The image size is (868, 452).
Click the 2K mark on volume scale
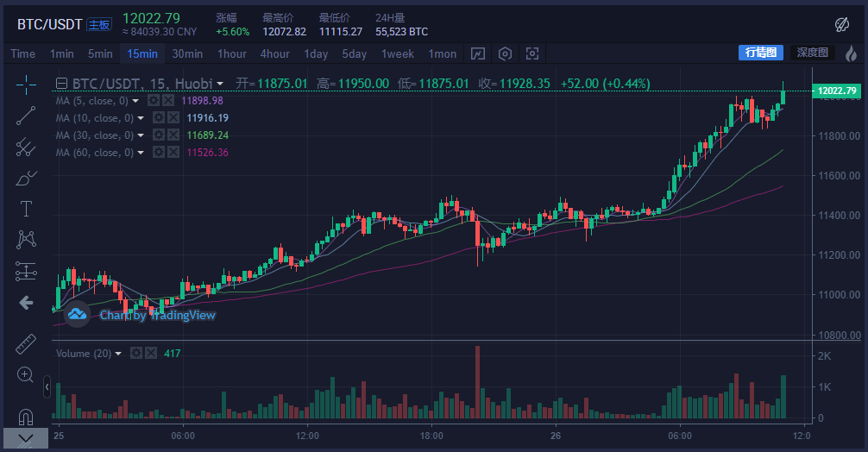(824, 355)
